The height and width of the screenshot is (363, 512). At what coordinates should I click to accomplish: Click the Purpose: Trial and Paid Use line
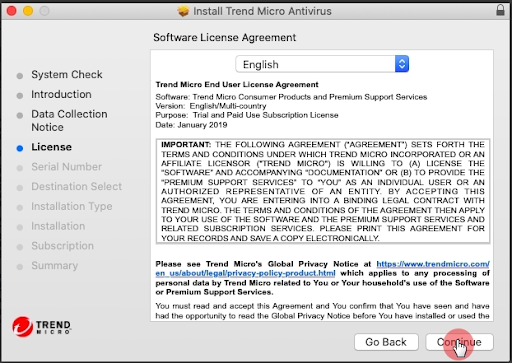click(x=247, y=115)
